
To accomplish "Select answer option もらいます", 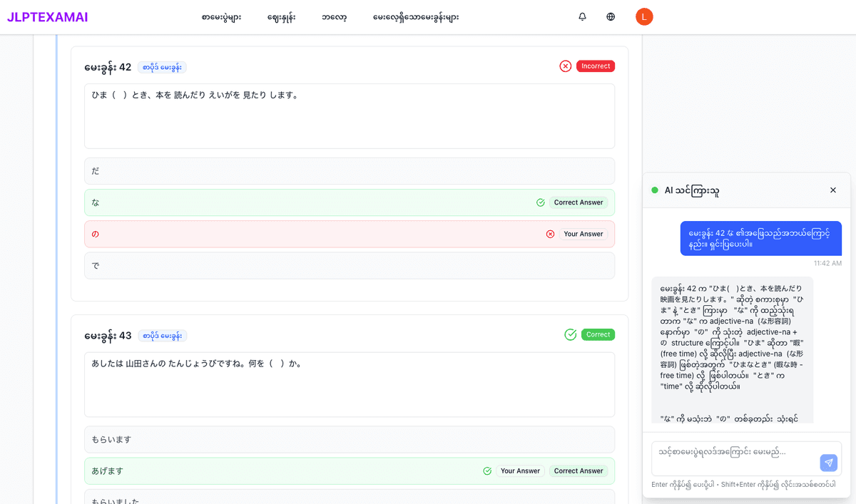I will [350, 440].
